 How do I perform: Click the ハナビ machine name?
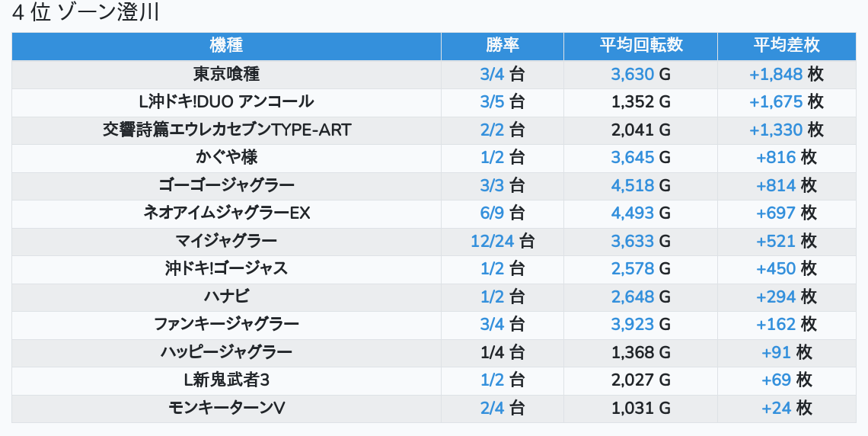(226, 297)
